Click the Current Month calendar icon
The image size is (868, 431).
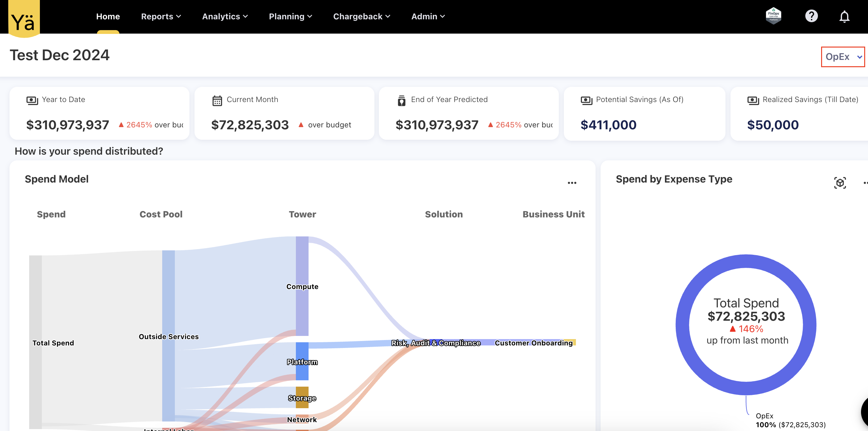[x=217, y=100]
